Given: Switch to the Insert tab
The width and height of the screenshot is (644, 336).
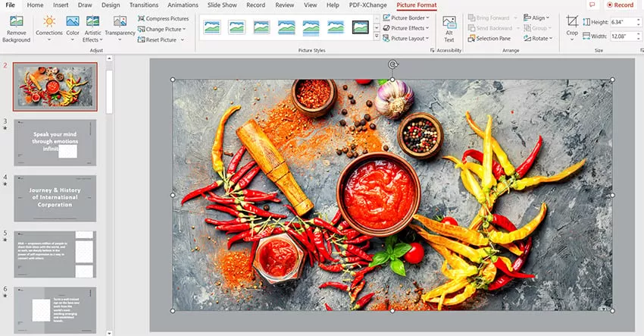Looking at the screenshot, I should tap(61, 5).
